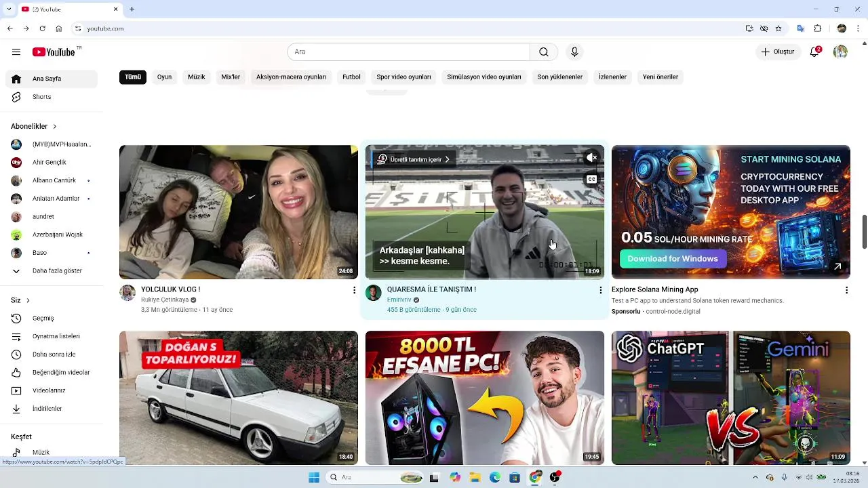Open Ahir Gençlik subscription channel
868x488 pixels.
(x=52, y=163)
